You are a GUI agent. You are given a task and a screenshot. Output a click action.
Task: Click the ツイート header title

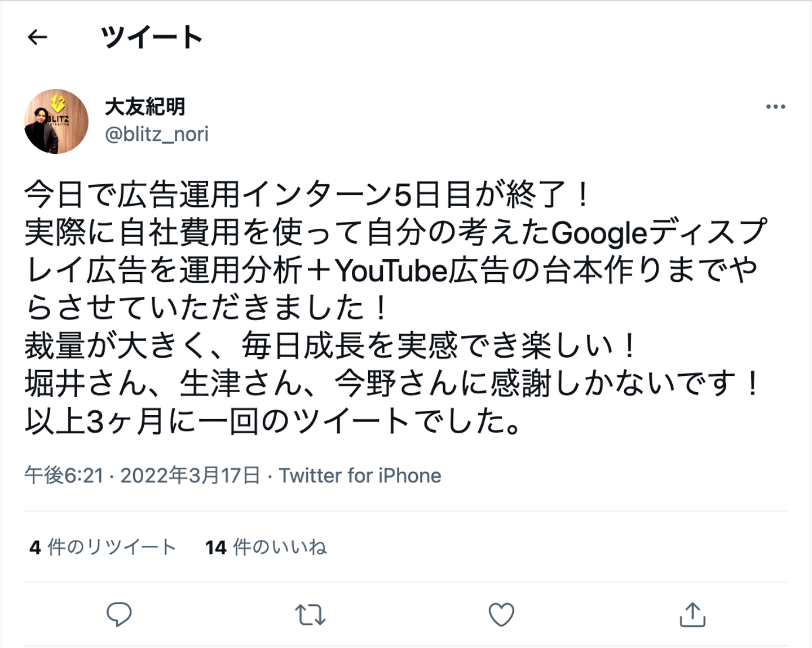pyautogui.click(x=151, y=38)
